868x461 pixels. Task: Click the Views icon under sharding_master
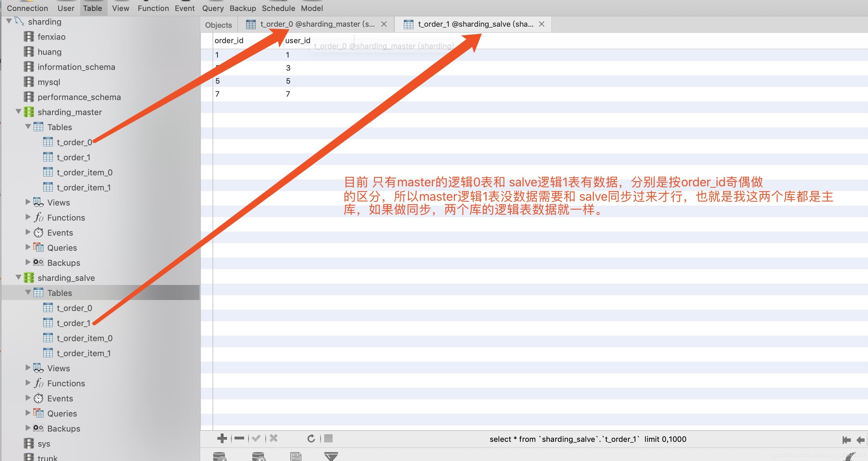(38, 202)
